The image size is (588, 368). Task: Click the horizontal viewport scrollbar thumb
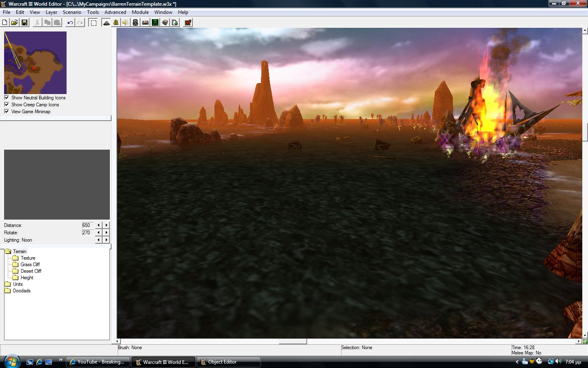pos(293,341)
